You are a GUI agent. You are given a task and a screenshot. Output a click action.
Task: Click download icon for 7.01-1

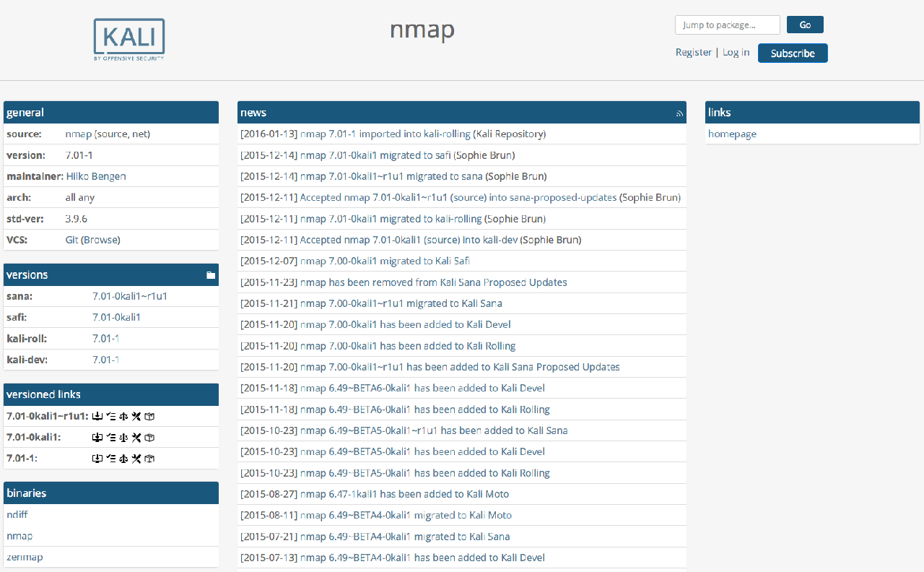tap(97, 459)
